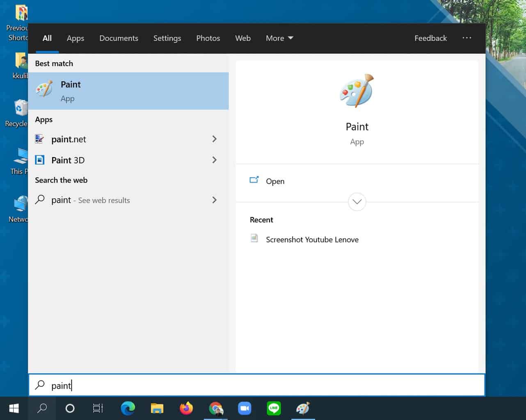526x420 pixels.
Task: Open the More dropdown
Action: tap(279, 38)
